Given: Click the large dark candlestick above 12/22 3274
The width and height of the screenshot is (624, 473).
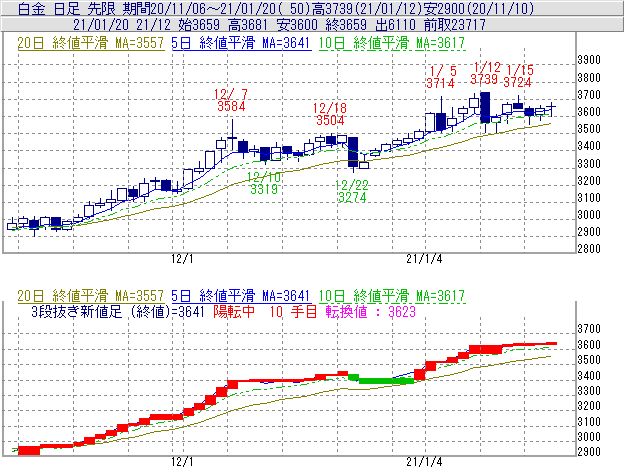Looking at the screenshot, I should click(x=353, y=152).
